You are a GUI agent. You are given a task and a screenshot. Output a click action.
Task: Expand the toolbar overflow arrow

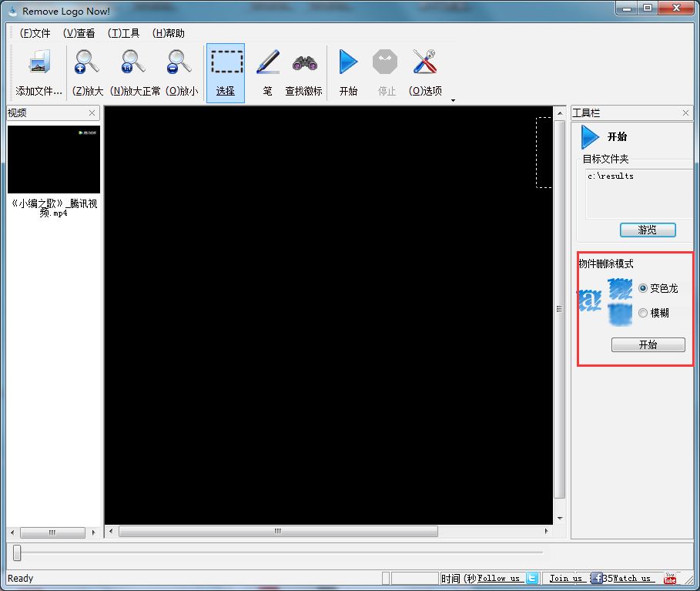(453, 100)
